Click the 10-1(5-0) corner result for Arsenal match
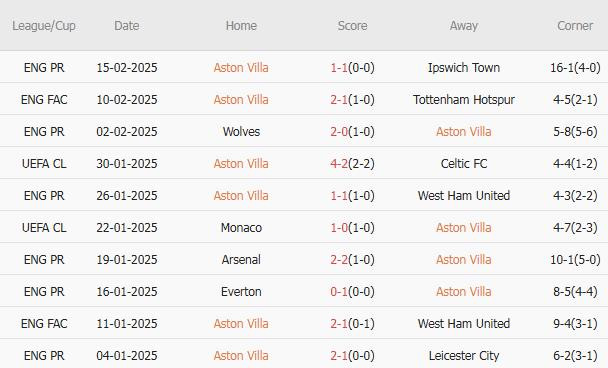 [x=575, y=259]
